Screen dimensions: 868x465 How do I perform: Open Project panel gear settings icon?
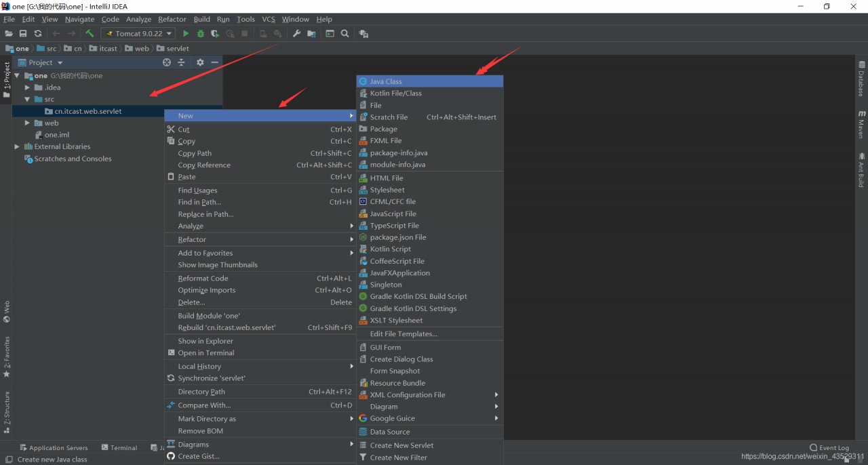point(200,62)
